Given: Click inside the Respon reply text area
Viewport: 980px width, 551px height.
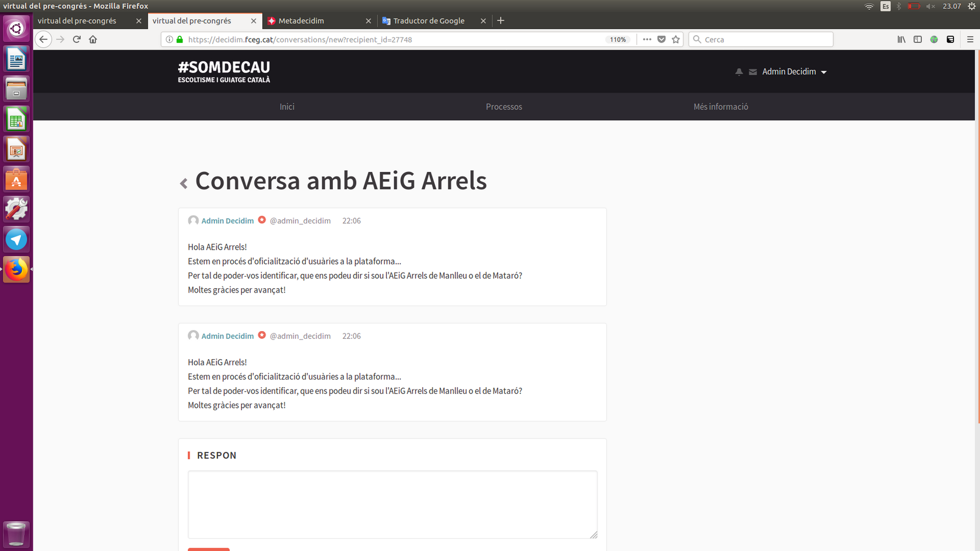Looking at the screenshot, I should (392, 504).
